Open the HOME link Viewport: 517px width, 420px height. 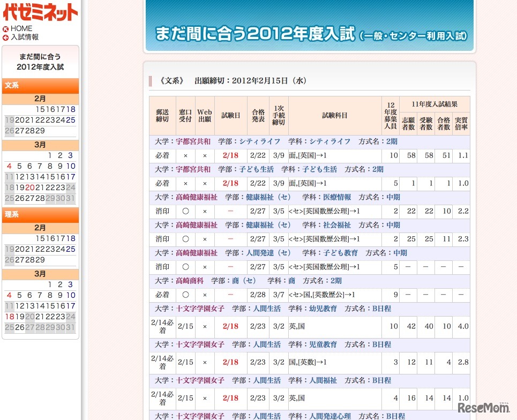click(x=21, y=28)
